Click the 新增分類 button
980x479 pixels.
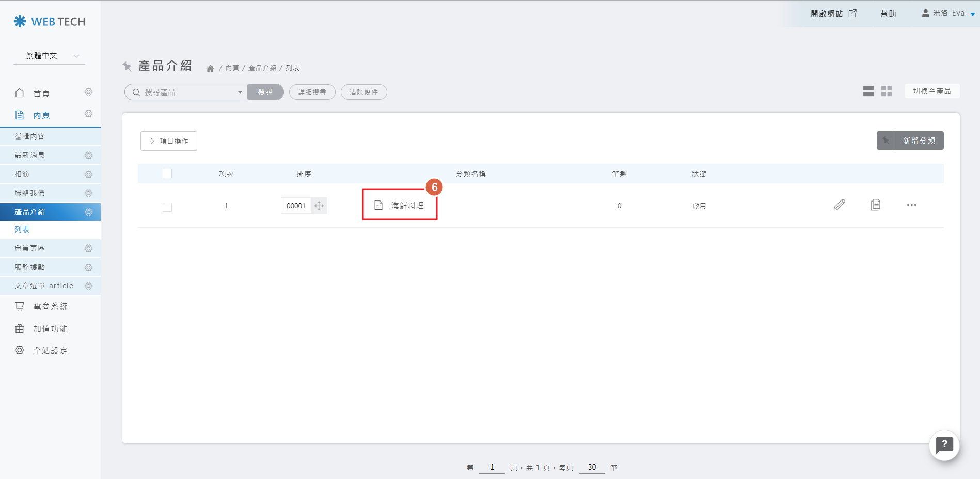(x=919, y=141)
